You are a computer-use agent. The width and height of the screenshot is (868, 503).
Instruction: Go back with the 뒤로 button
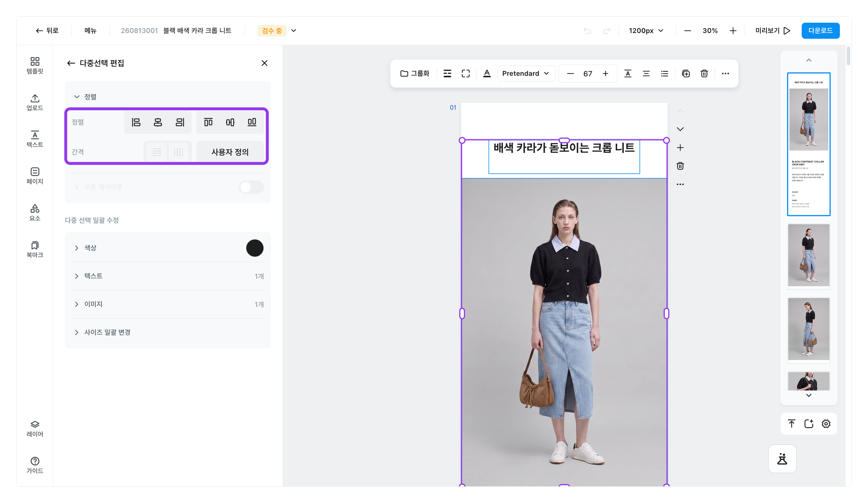pos(48,31)
